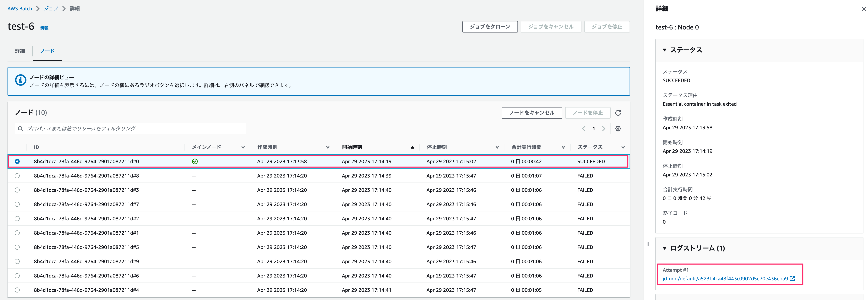Click search magnifier icon in filter
Image resolution: width=868 pixels, height=300 pixels.
coord(21,129)
